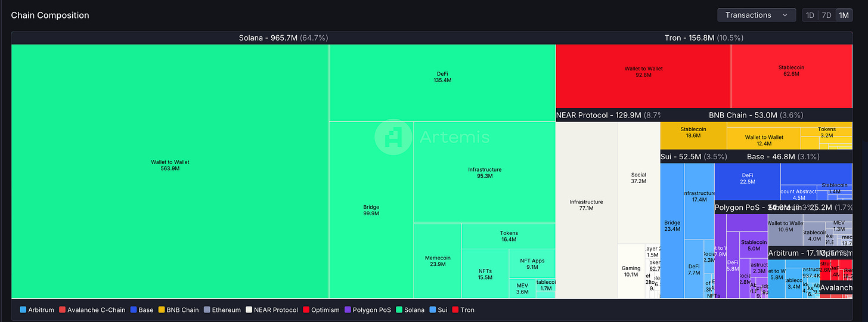Click the Chain Composition title
The width and height of the screenshot is (868, 322).
pyautogui.click(x=50, y=16)
